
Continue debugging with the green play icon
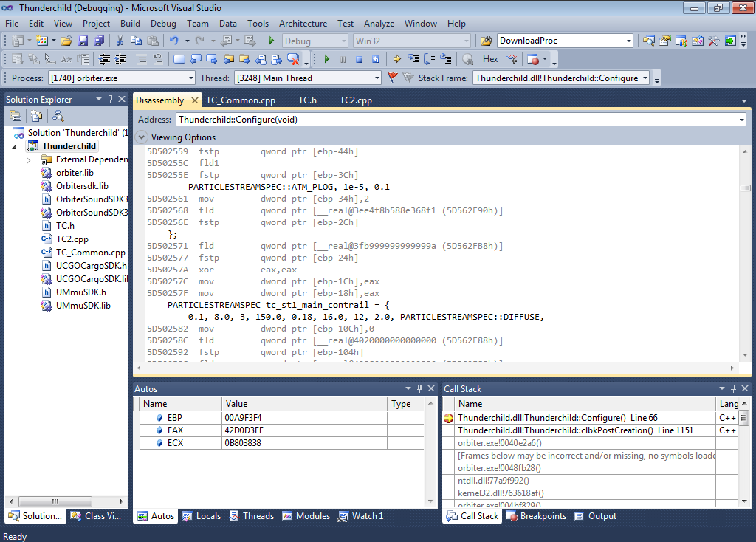(x=327, y=59)
